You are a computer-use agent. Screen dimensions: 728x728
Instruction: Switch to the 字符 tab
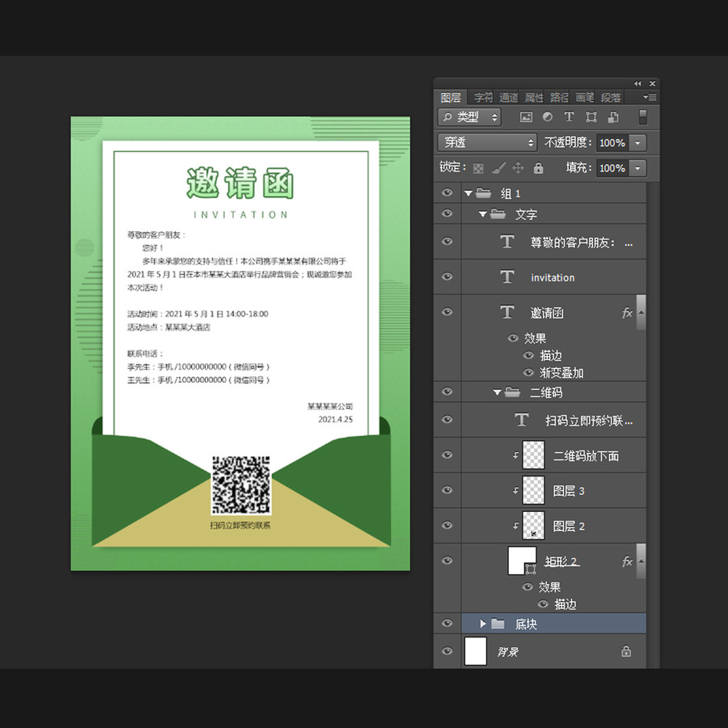point(484,98)
